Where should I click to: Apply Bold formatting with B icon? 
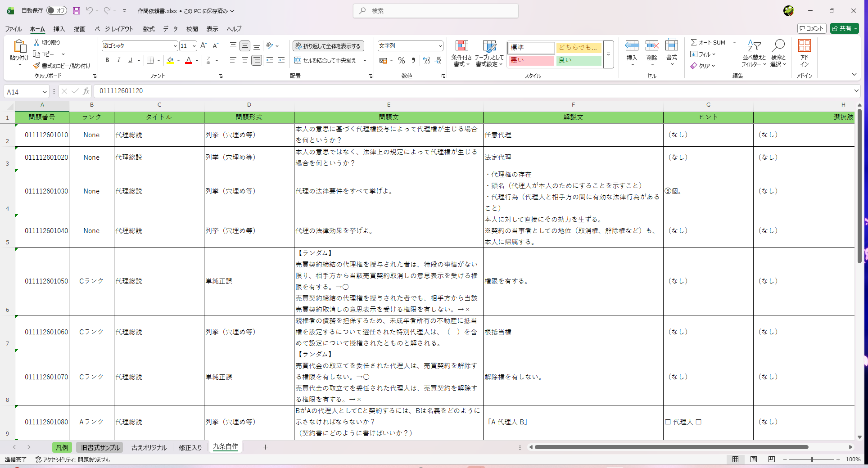(107, 60)
